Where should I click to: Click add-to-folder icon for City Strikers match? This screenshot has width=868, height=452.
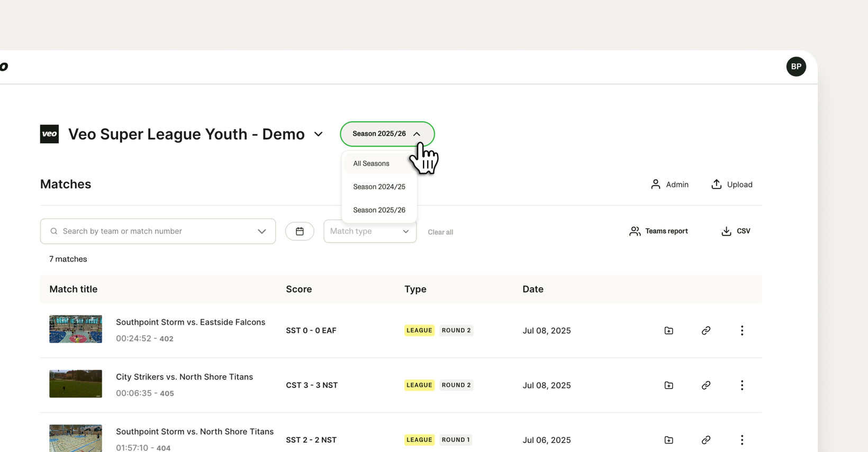pyautogui.click(x=668, y=385)
